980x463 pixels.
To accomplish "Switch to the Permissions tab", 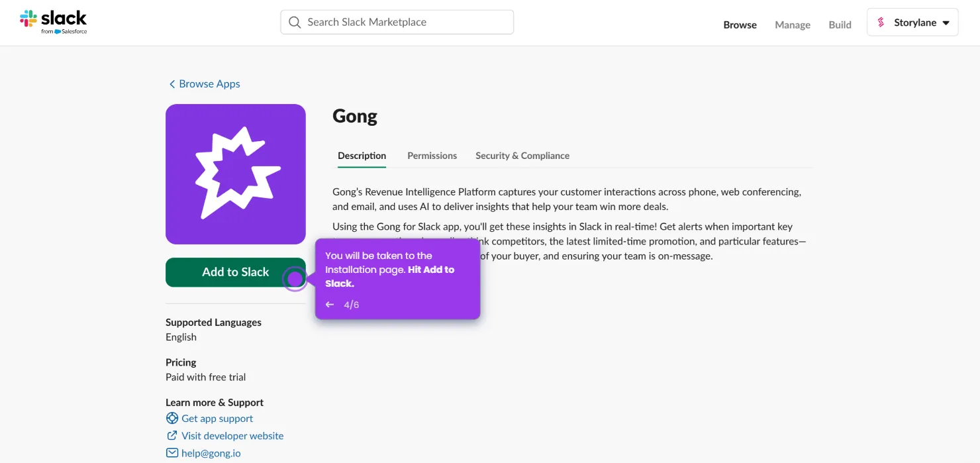I will [432, 156].
